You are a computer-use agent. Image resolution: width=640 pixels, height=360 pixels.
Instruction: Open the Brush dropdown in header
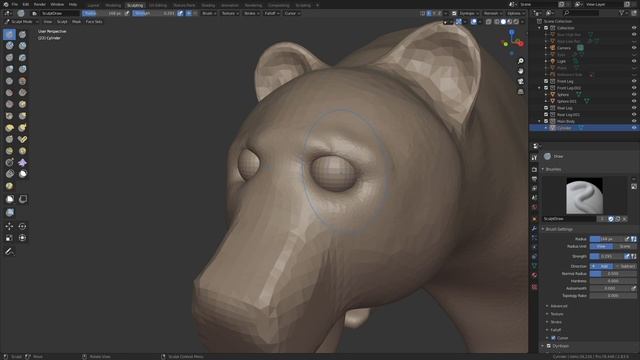pos(209,13)
